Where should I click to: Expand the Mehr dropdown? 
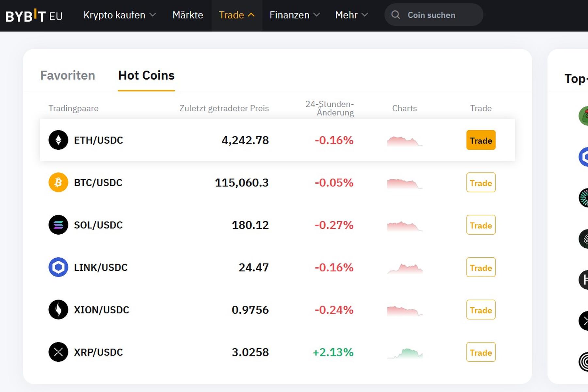click(x=351, y=15)
